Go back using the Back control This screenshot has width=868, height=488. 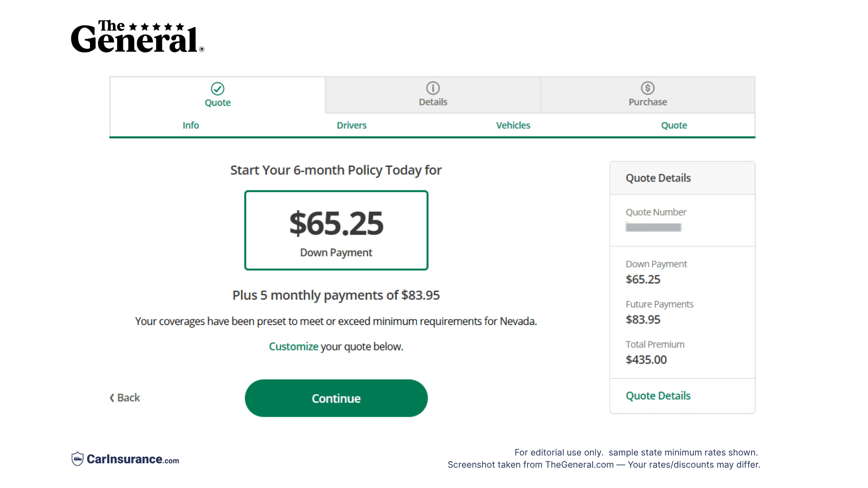124,398
